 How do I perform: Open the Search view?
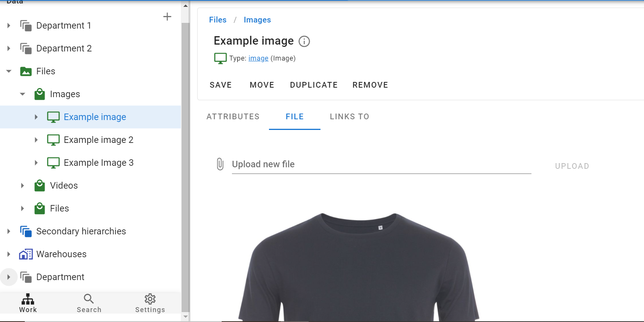click(89, 303)
